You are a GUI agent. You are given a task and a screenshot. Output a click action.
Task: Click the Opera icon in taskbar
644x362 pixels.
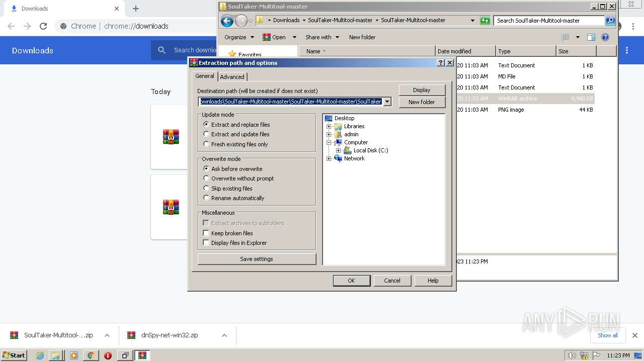[108, 355]
